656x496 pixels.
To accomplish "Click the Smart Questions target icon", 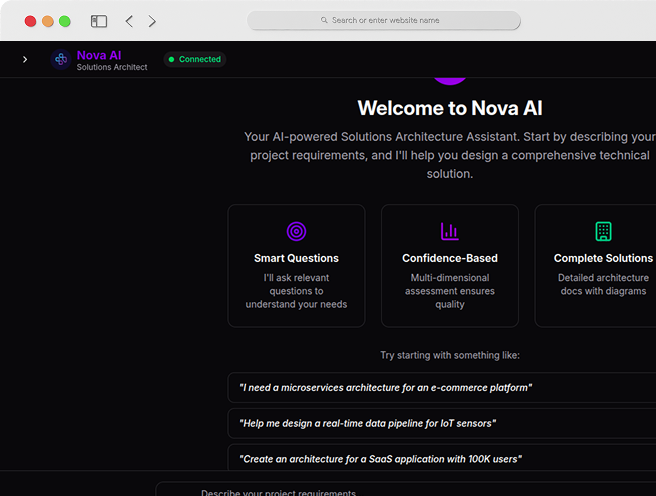I will coord(296,231).
